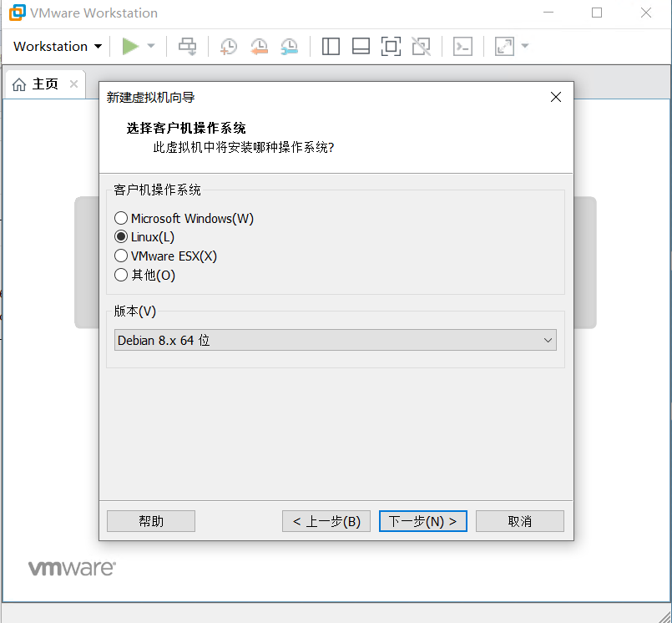Image resolution: width=672 pixels, height=623 pixels.
Task: Go back with the 上一步(B) button
Action: pyautogui.click(x=326, y=521)
